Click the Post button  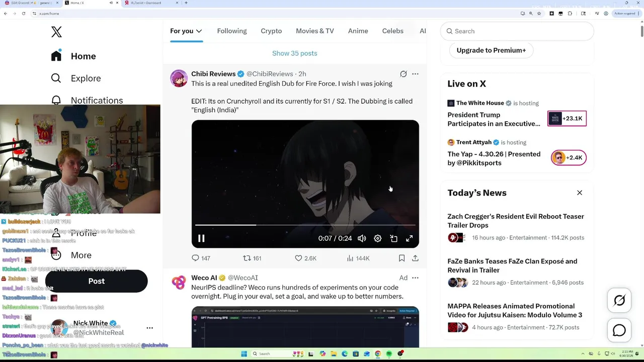pos(97,281)
